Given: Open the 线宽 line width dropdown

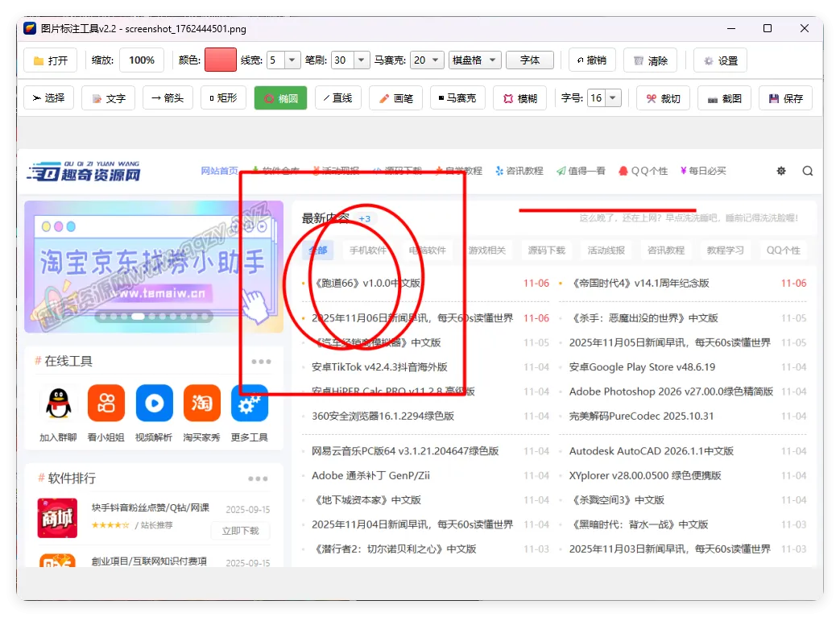Looking at the screenshot, I should (283, 60).
